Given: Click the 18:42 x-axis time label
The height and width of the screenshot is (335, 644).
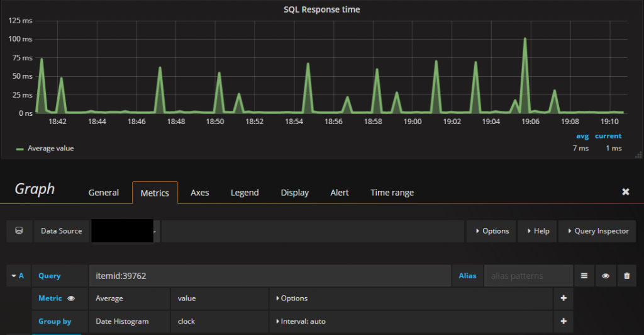Looking at the screenshot, I should [57, 122].
